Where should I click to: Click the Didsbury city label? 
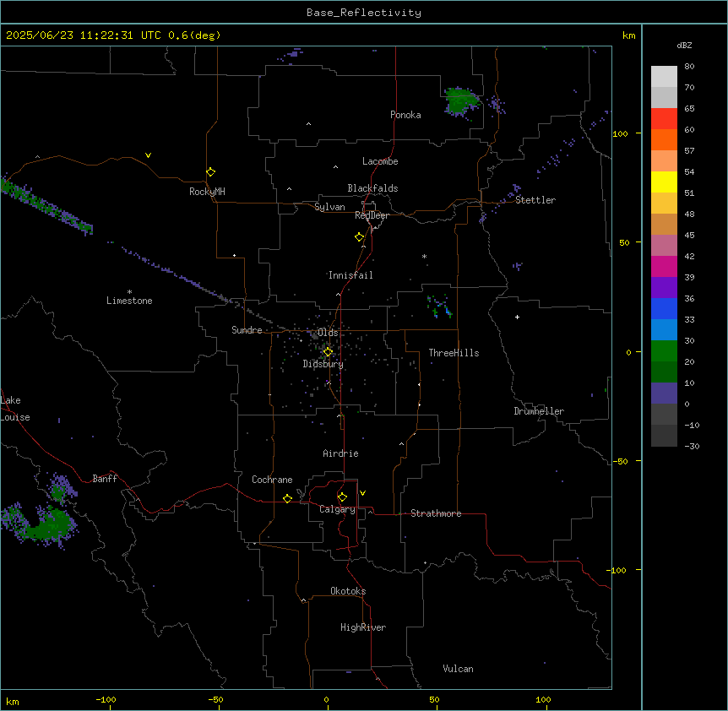pos(323,364)
